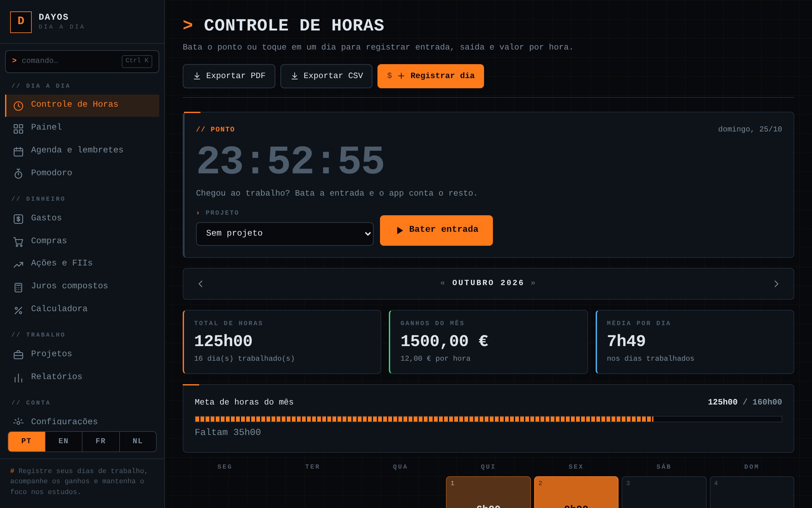Click the Ações e FIIs trend icon
This screenshot has width=812, height=508.
(18, 265)
